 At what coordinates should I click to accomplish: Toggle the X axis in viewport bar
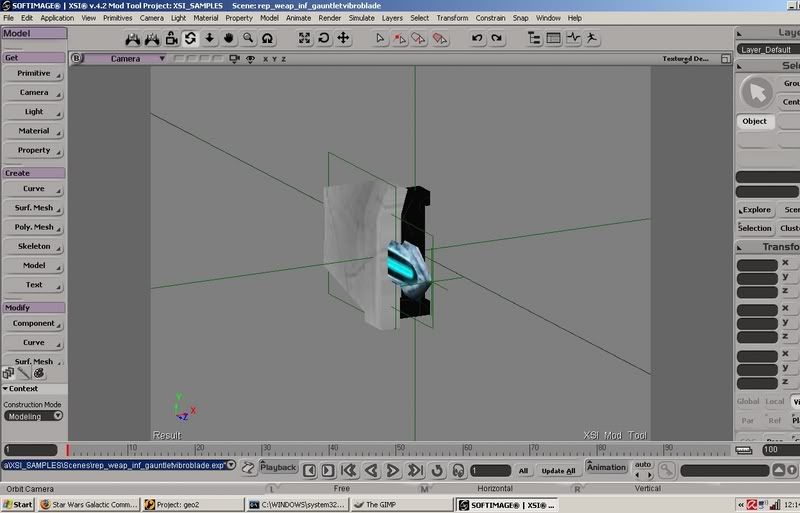pos(265,59)
